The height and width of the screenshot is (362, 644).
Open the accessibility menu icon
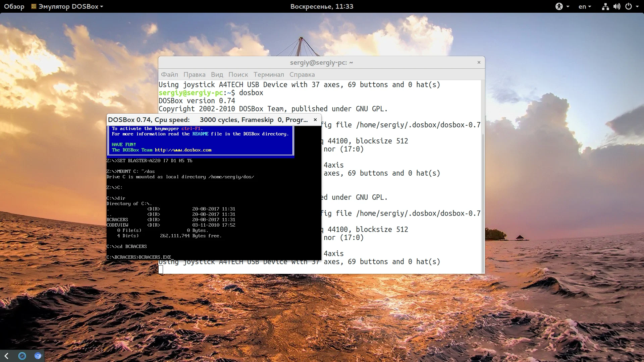click(559, 6)
